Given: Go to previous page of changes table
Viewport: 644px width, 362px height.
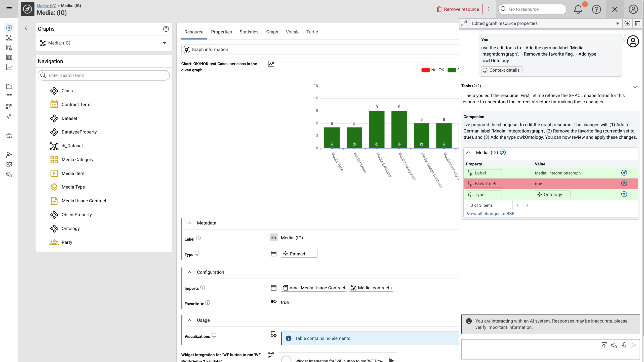Looking at the screenshot, I should pyautogui.click(x=517, y=205).
